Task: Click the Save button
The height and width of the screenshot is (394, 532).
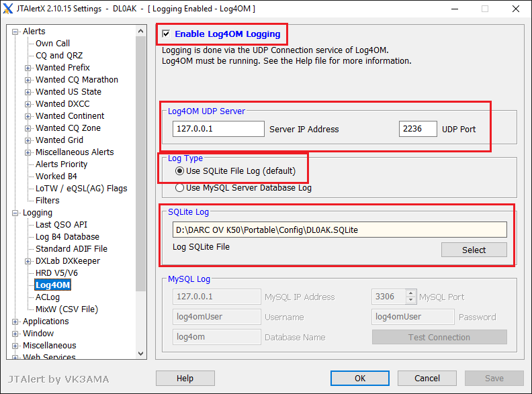Action: (x=494, y=378)
